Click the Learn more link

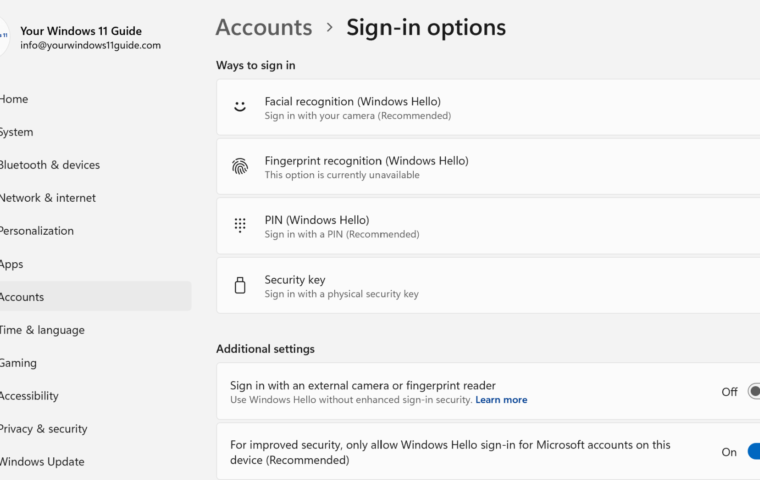(x=501, y=400)
